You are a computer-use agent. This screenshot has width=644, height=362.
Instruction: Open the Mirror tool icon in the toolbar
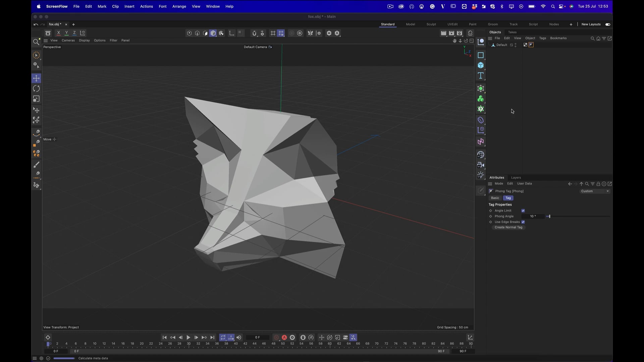(310, 33)
